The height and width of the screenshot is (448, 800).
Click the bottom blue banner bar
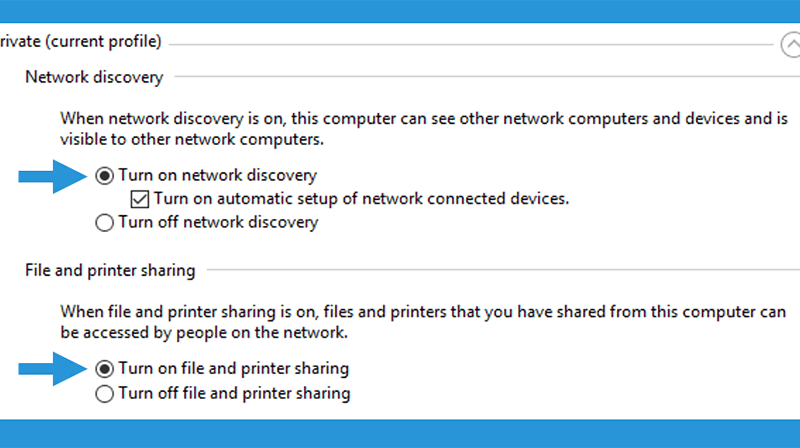coord(400,434)
